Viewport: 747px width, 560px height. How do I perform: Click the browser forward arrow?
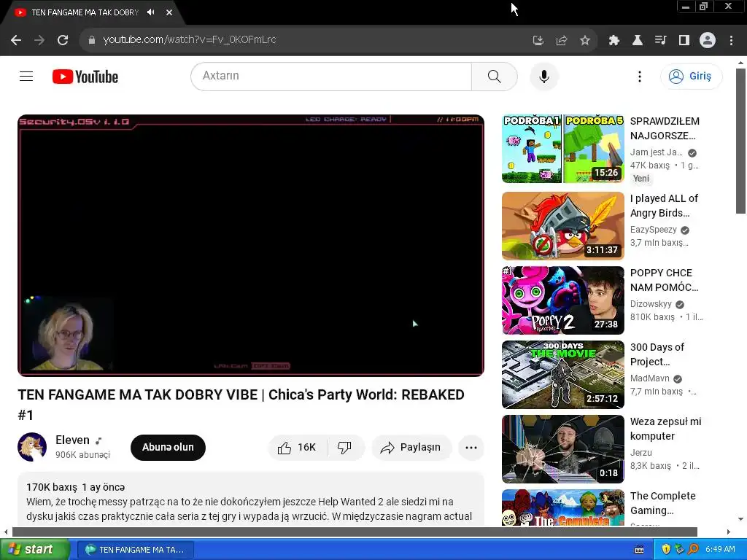click(39, 40)
